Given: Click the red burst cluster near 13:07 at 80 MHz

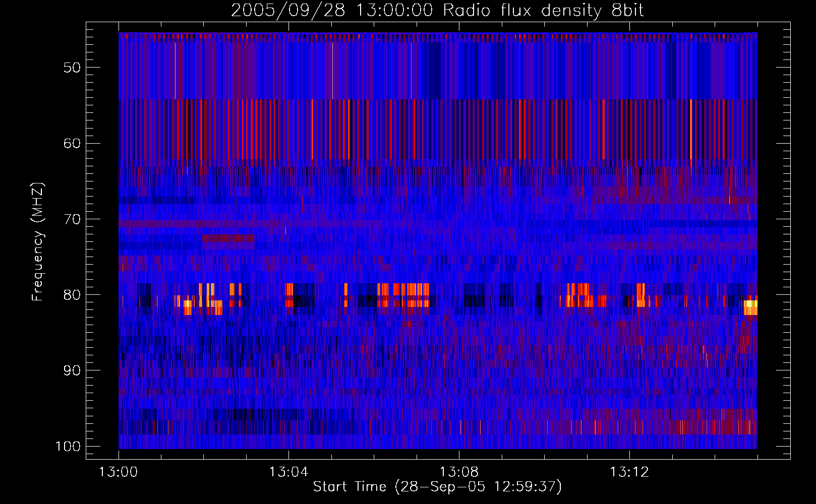Looking at the screenshot, I should (403, 295).
